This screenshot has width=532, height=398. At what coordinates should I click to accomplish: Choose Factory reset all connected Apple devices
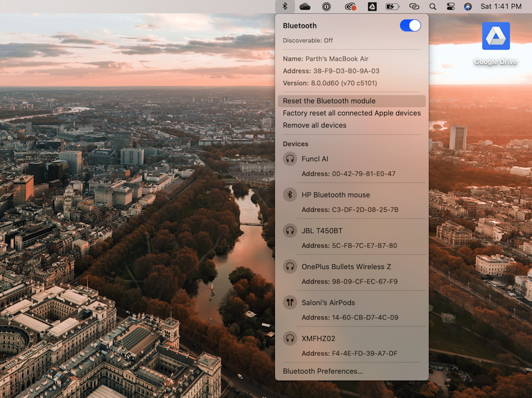click(x=352, y=113)
